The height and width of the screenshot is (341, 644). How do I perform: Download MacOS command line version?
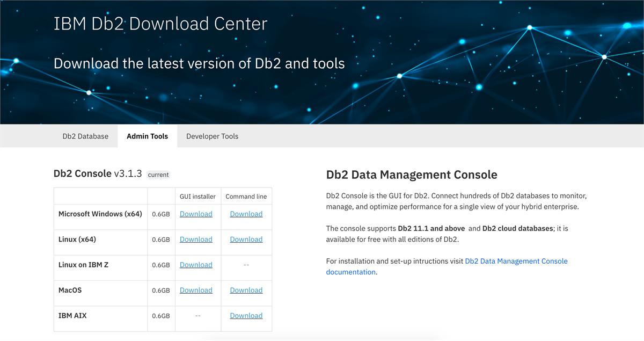[x=246, y=290]
